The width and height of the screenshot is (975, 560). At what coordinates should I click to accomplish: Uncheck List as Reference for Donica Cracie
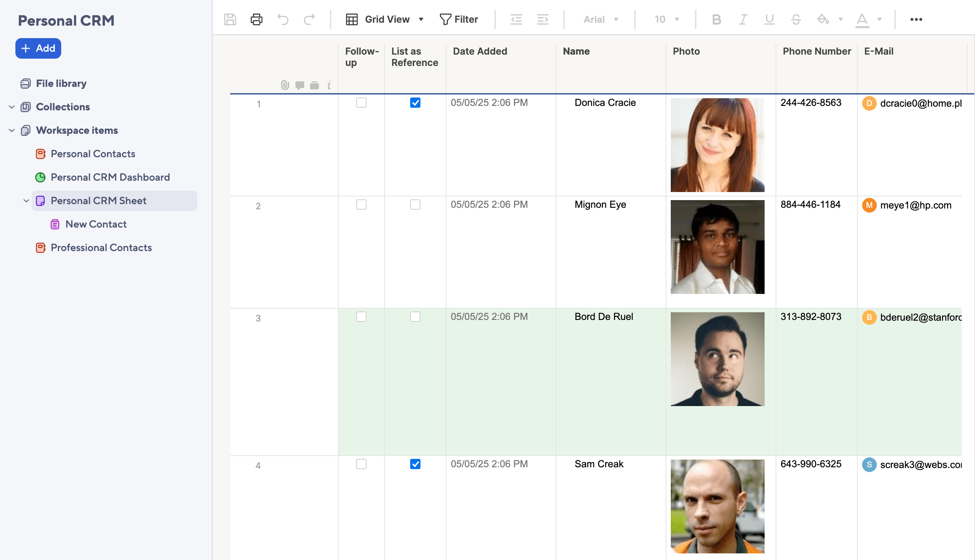click(x=415, y=103)
